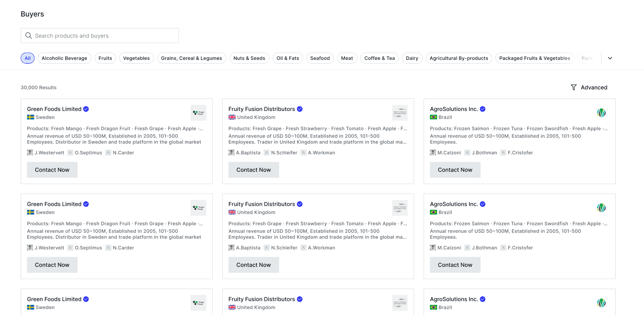Click the N.Schleifer placeholder avatar in the first card

(x=267, y=153)
